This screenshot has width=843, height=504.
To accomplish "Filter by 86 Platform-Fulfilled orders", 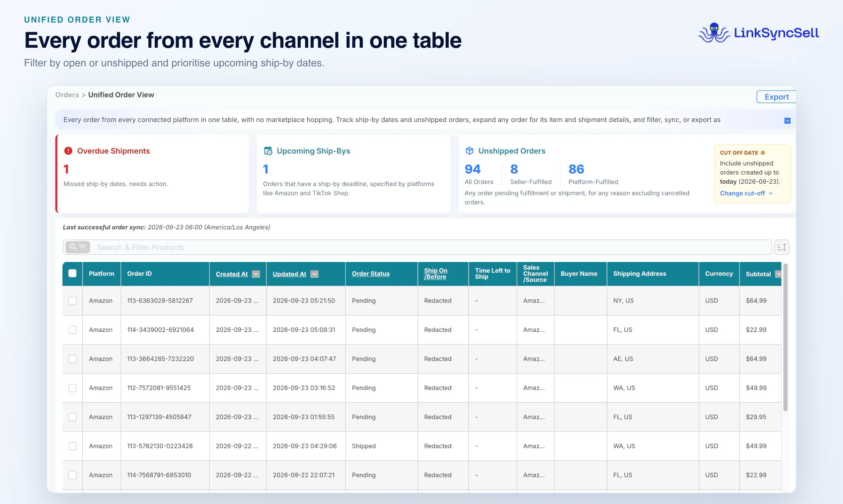I will 593,174.
